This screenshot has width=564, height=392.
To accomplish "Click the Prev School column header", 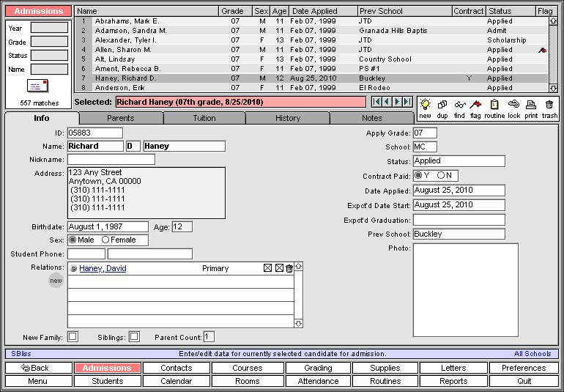I will pos(405,11).
